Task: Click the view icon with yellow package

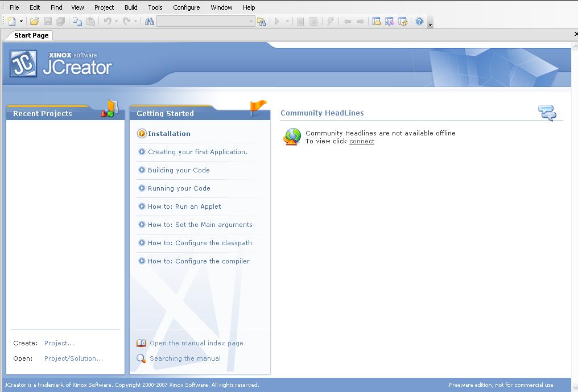Action: (x=403, y=22)
